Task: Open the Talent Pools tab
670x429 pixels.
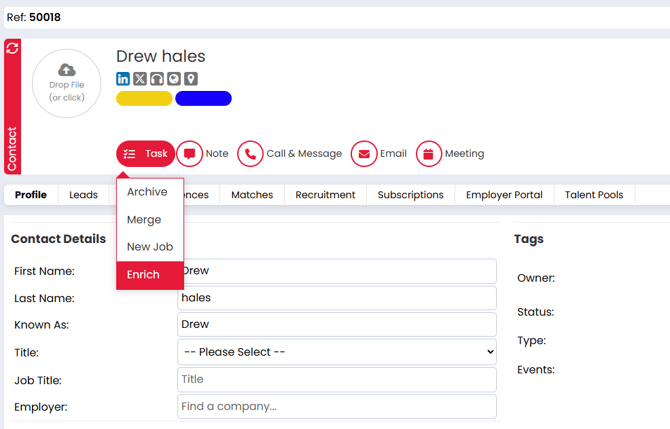Action: tap(593, 195)
